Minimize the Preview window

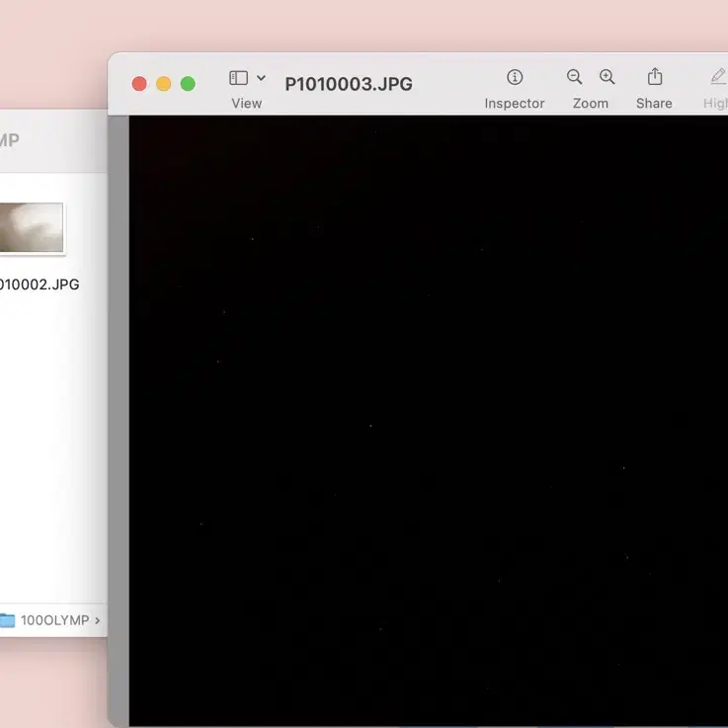(163, 84)
